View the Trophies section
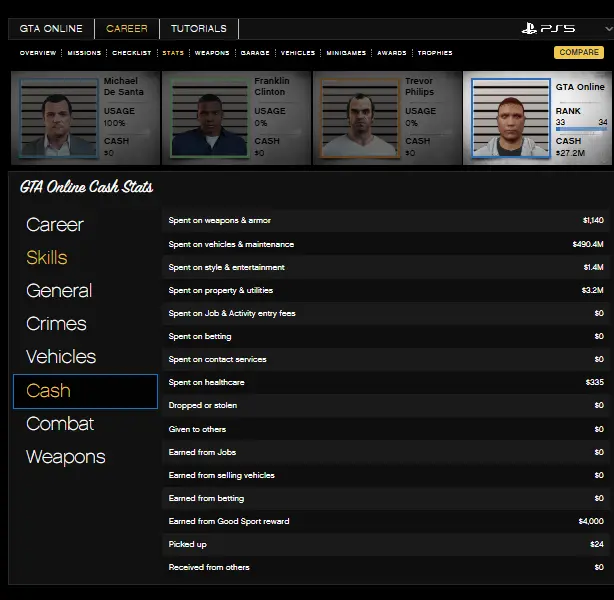614x600 pixels. (x=435, y=53)
